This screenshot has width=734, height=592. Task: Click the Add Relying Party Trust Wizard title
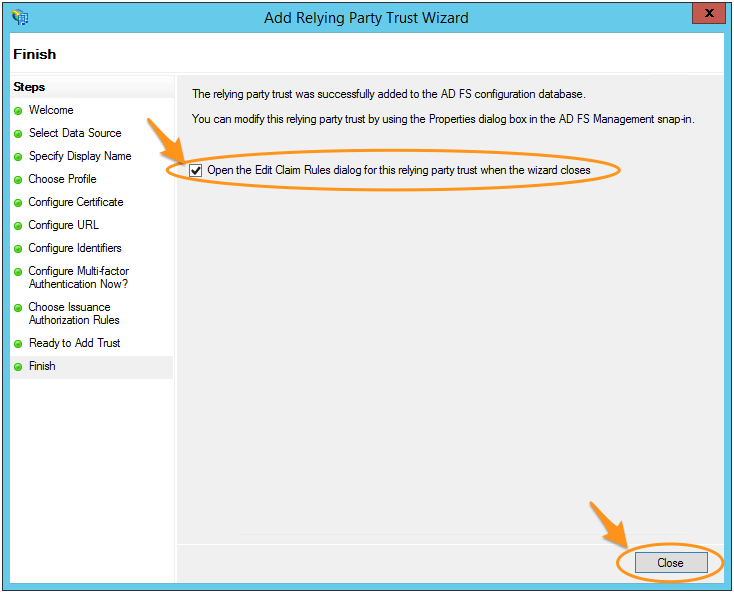(366, 18)
